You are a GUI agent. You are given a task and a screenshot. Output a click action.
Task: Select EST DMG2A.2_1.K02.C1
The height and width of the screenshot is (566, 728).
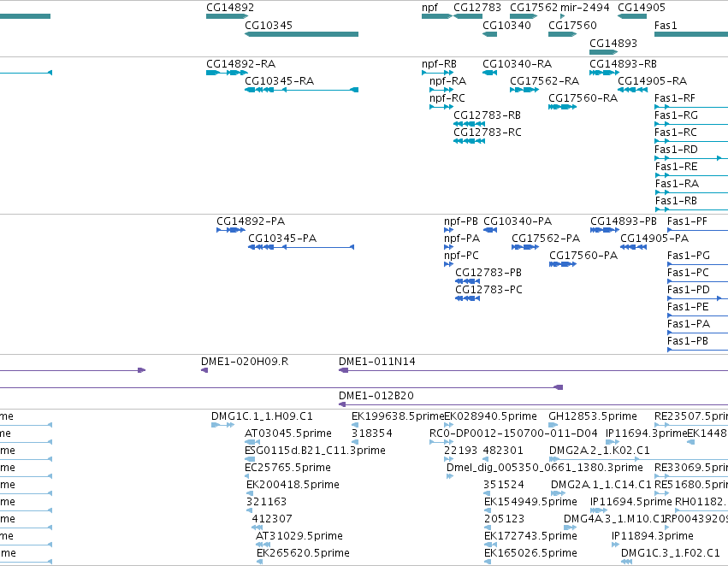[600, 451]
